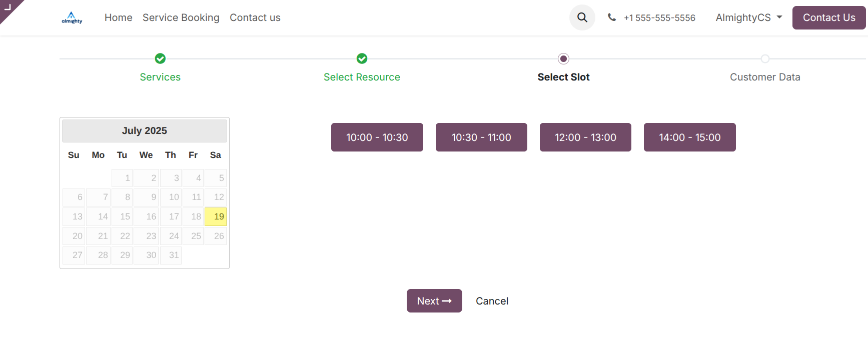Click the Almighty logo in header
Viewport: 868px width, 356px height.
[x=72, y=17]
